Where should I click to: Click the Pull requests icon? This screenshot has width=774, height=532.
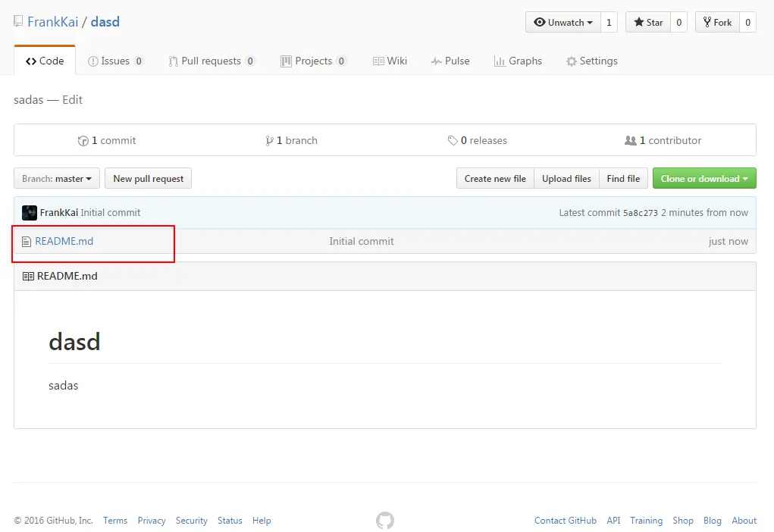tap(174, 61)
